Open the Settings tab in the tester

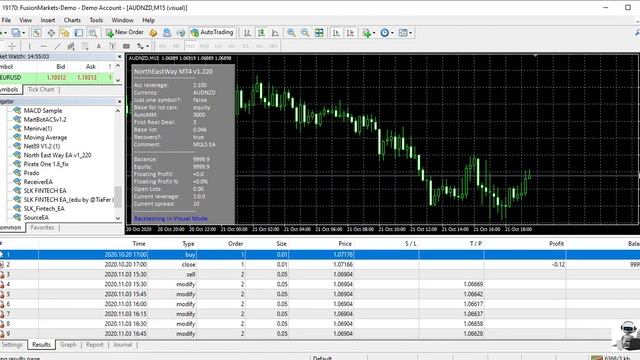click(12, 345)
